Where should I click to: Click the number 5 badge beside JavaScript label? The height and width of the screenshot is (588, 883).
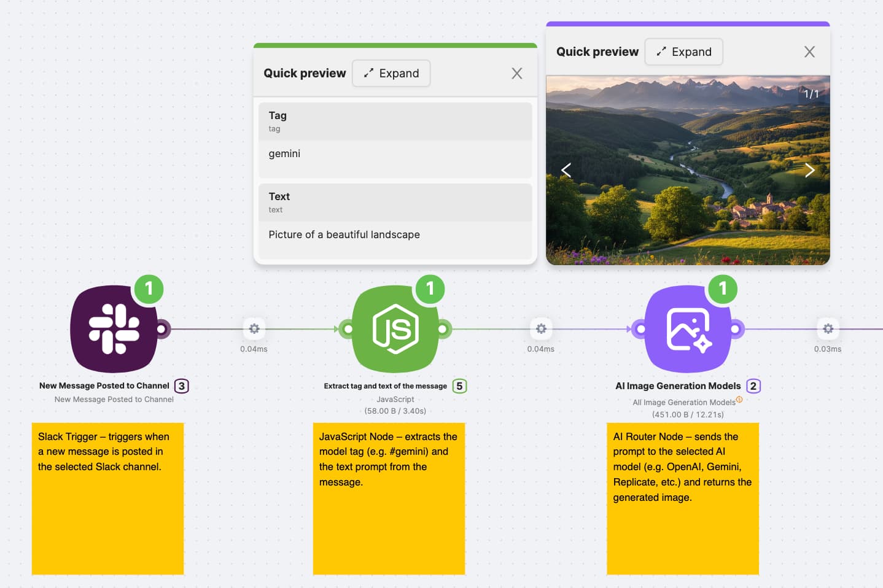[459, 386]
